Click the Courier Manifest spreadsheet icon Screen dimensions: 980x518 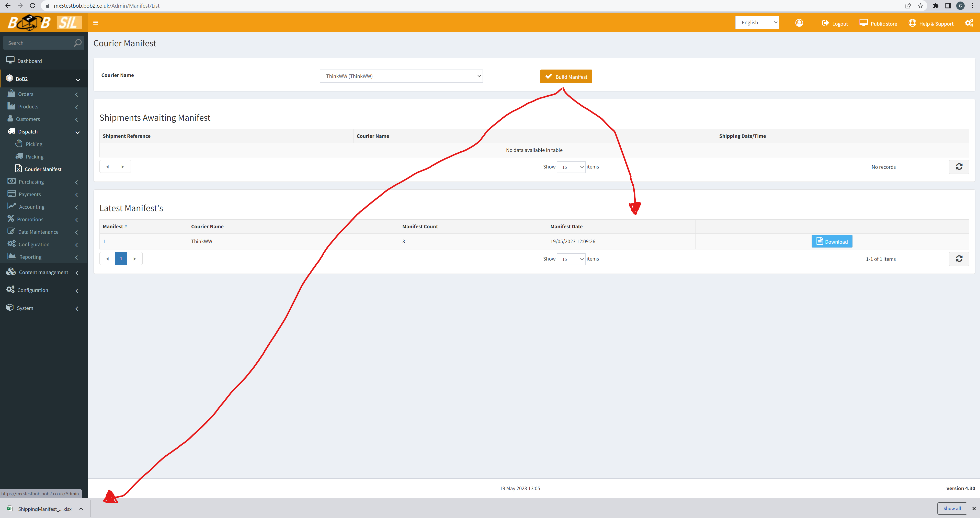pos(19,168)
